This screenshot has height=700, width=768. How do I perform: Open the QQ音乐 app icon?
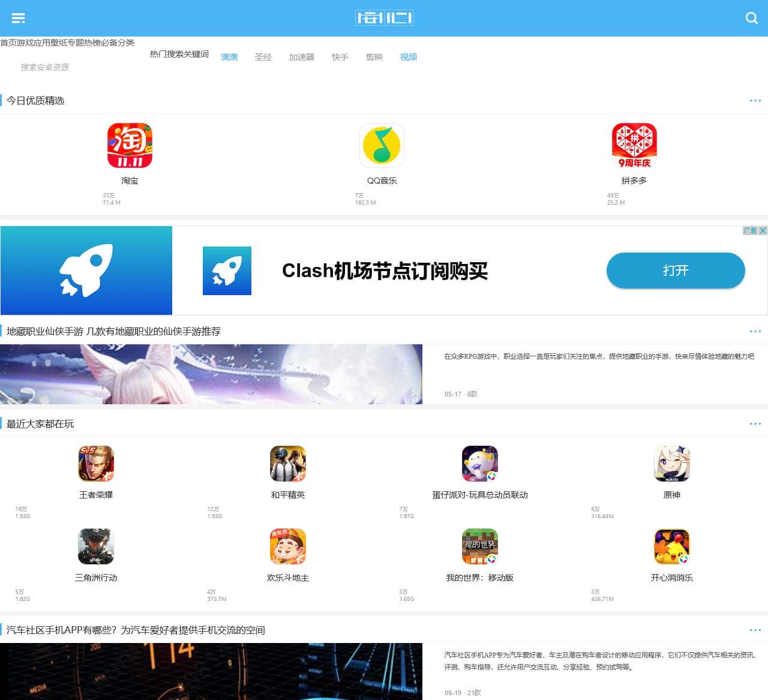(x=382, y=146)
